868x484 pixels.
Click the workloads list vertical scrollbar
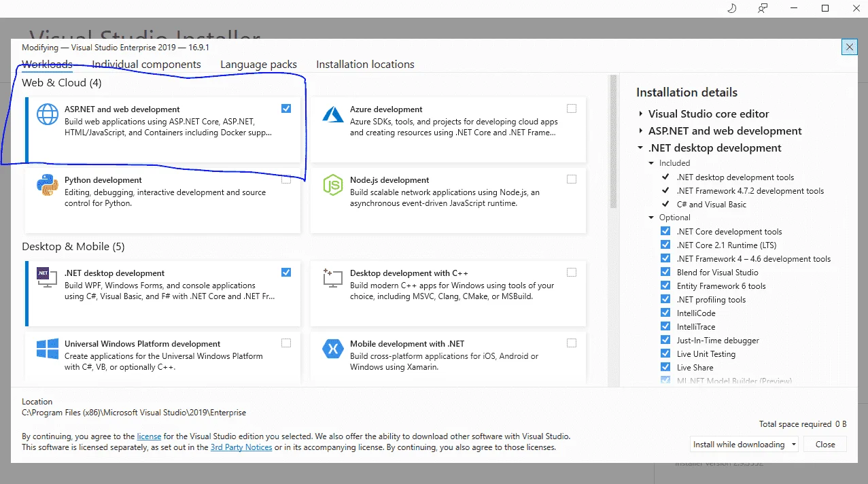click(613, 141)
